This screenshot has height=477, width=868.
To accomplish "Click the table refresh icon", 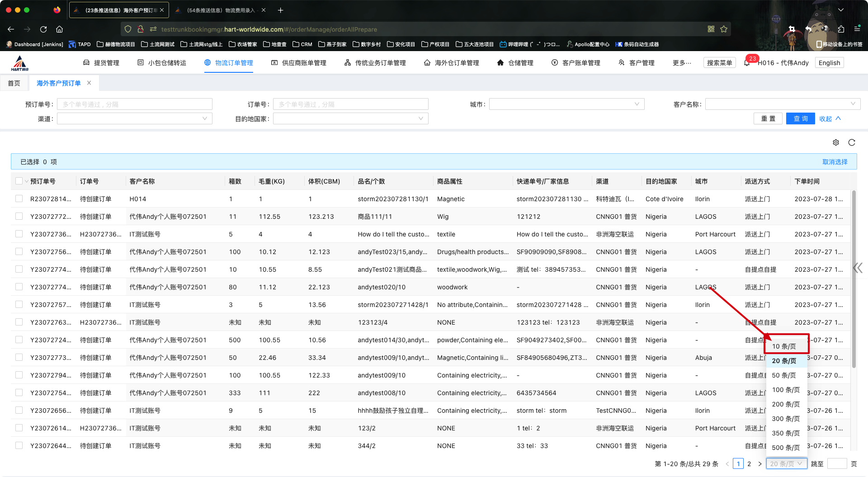I will click(852, 142).
